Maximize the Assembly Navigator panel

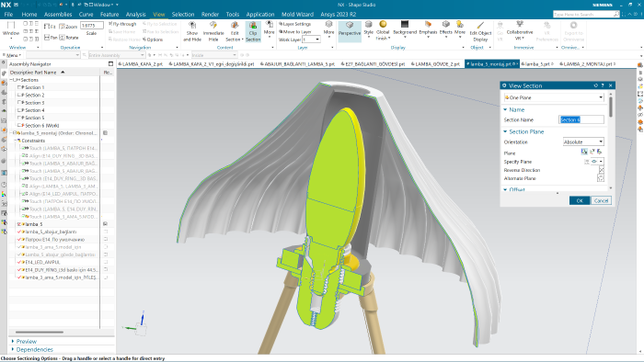[x=110, y=64]
